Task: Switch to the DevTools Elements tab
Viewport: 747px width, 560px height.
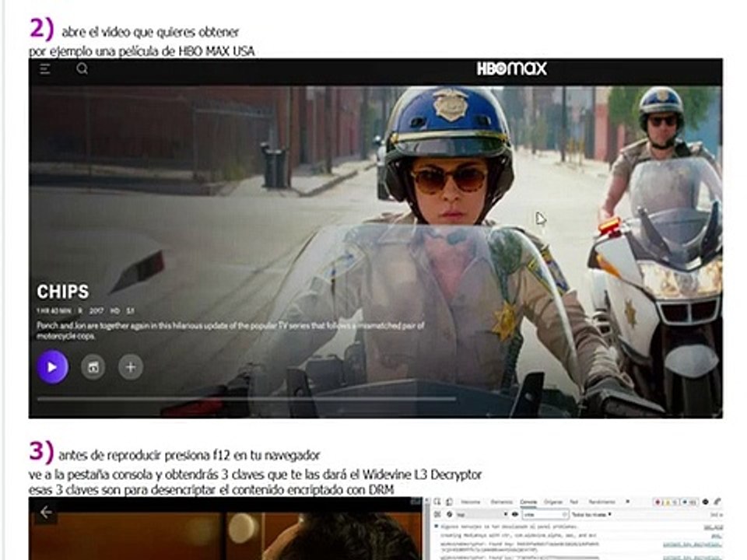Action: (502, 502)
